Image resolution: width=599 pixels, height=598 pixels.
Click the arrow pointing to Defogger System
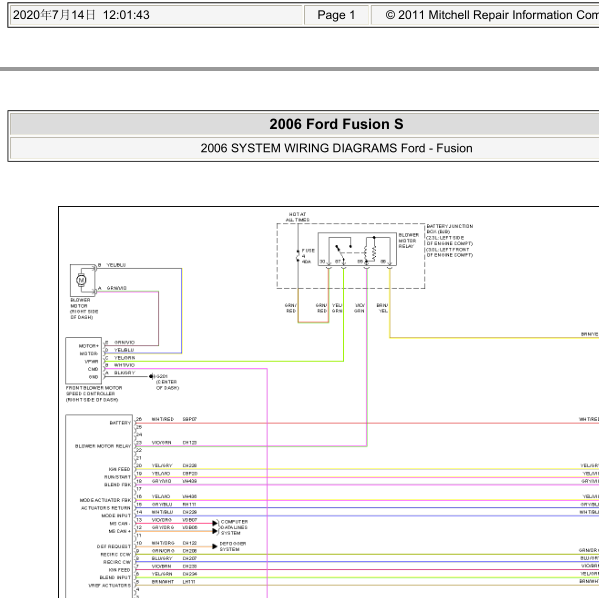point(215,546)
